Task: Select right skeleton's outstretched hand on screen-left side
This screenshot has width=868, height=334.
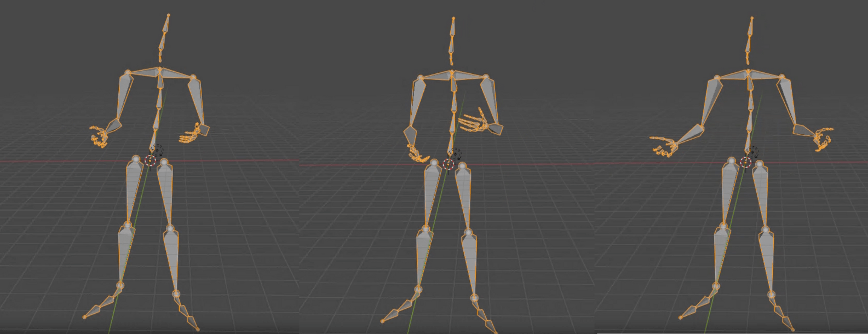Action: [664, 146]
